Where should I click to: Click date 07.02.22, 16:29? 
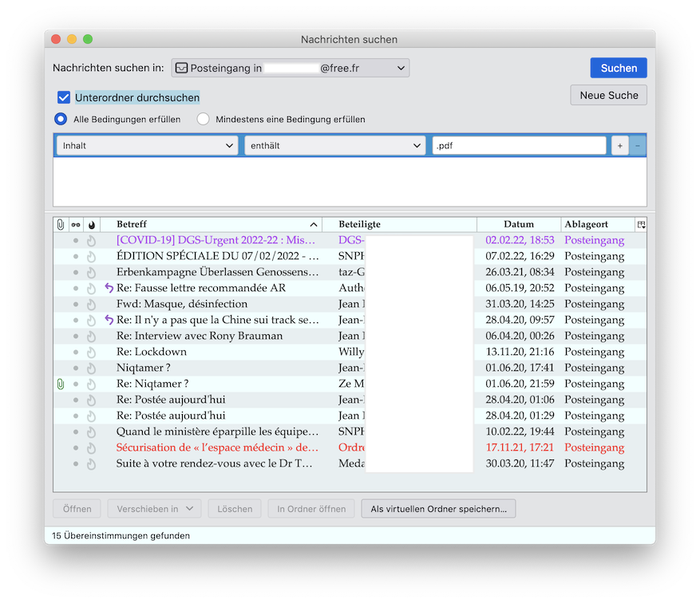tap(520, 256)
